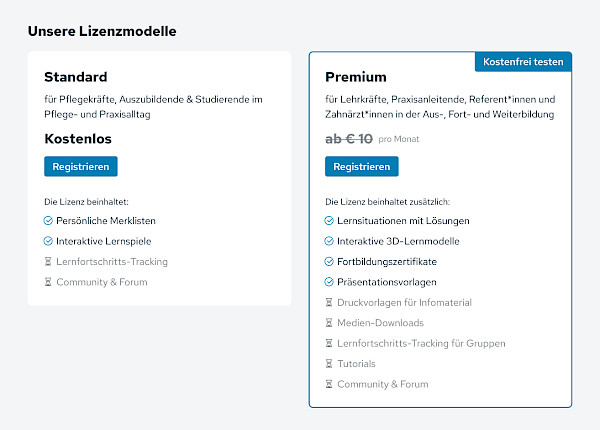Click checkmark icon beside Interaktive Lernspiele
Image resolution: width=600 pixels, height=430 pixels.
point(48,241)
